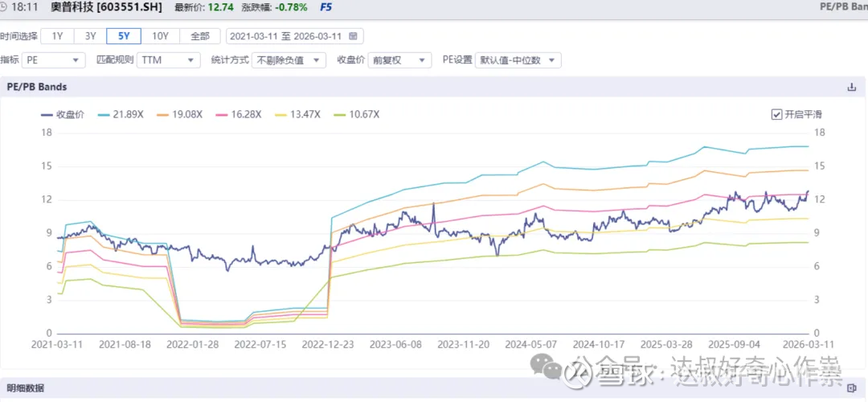Viewport: 868px width, 402px height.
Task: Click the change percentage -0.78%
Action: 292,8
